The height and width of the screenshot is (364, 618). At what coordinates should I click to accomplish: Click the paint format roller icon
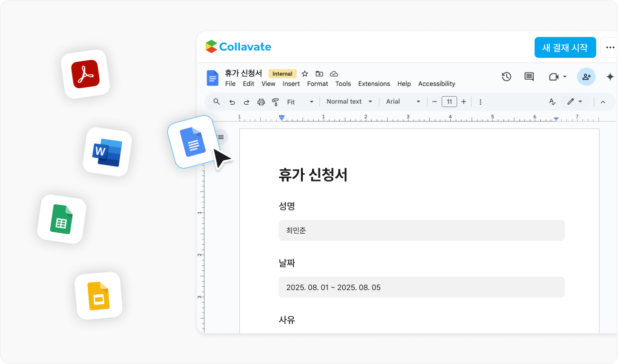[x=275, y=101]
